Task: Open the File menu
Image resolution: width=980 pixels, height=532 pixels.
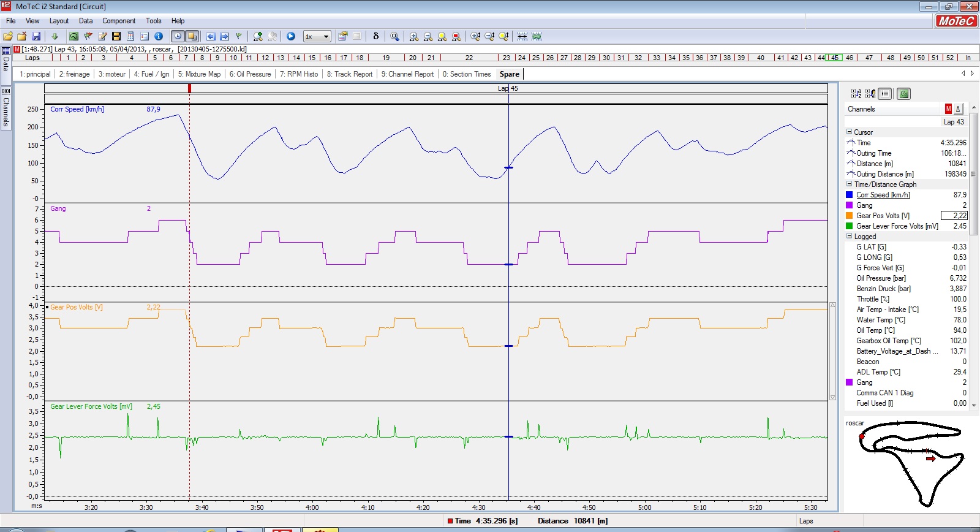Action: click(11, 21)
